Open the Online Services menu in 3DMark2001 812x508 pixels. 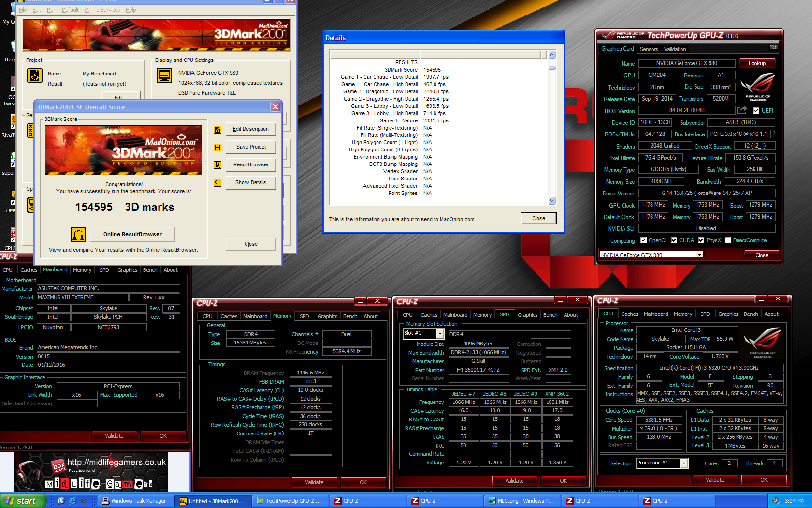coord(102,10)
